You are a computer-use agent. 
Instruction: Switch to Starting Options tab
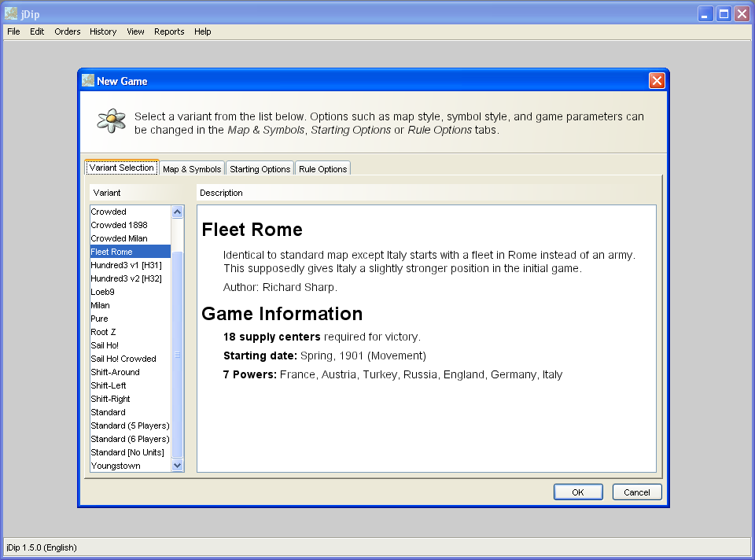260,169
